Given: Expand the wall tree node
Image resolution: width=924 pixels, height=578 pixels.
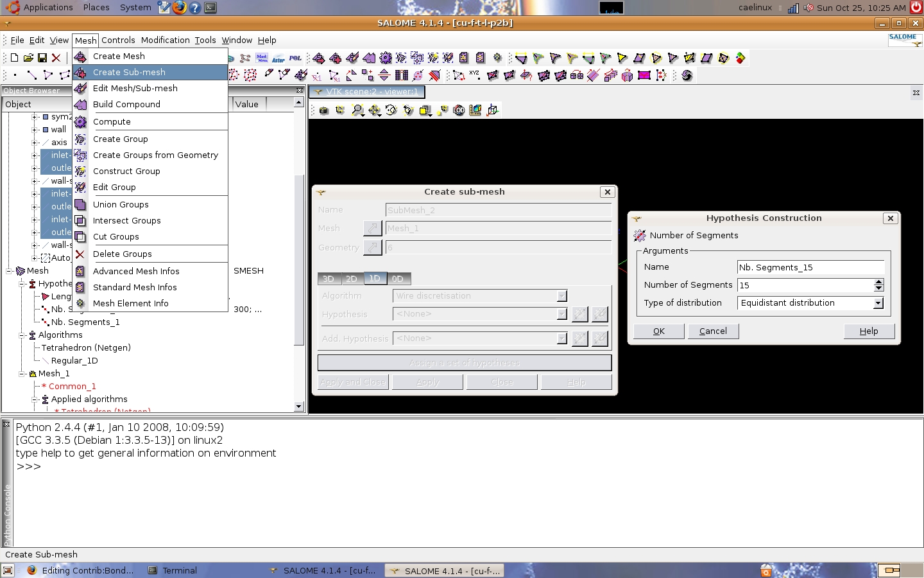Looking at the screenshot, I should [35, 130].
